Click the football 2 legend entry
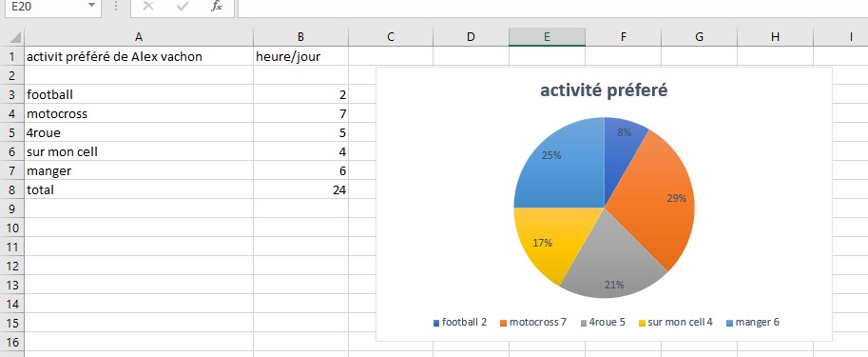The image size is (868, 357). (459, 322)
